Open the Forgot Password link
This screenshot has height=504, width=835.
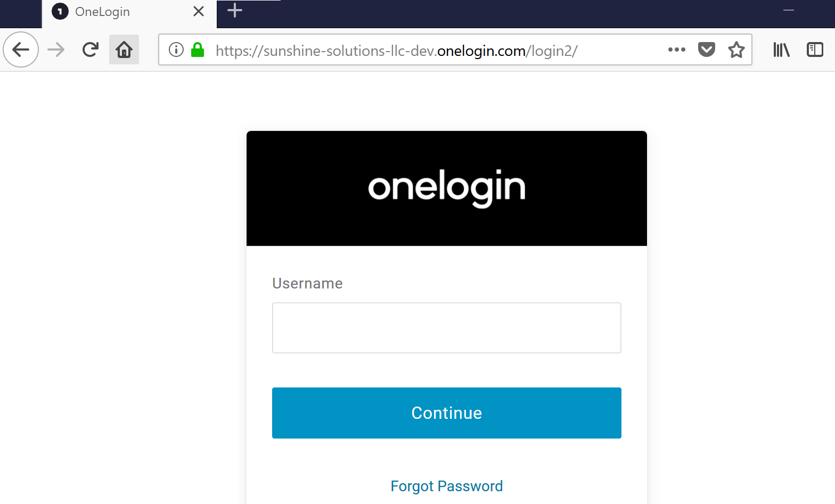click(x=446, y=486)
